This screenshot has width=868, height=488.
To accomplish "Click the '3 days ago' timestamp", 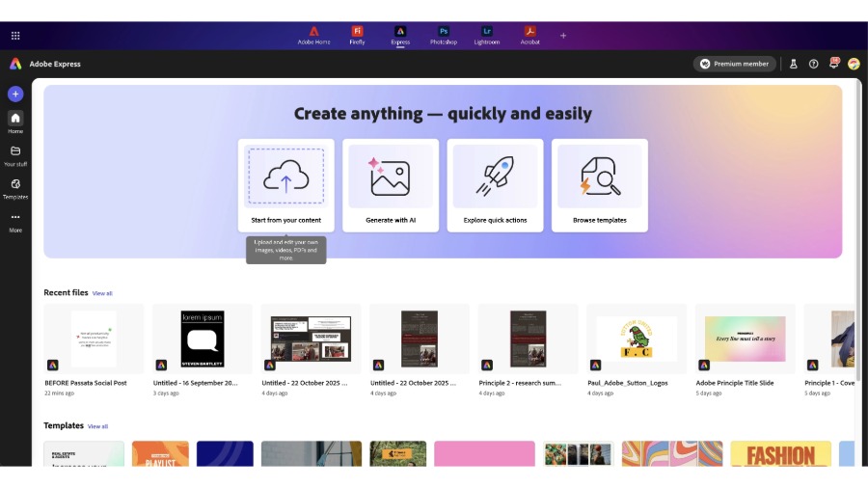I will click(x=166, y=393).
